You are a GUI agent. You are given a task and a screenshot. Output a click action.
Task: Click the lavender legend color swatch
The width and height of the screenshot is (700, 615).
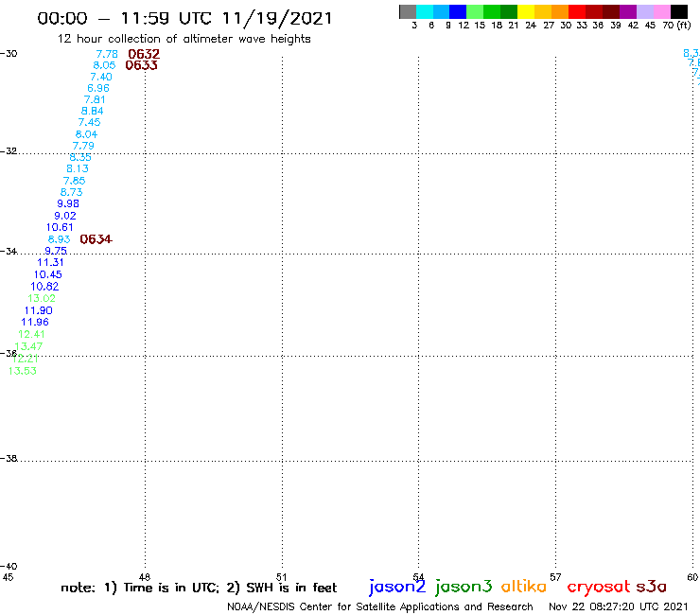tap(644, 11)
